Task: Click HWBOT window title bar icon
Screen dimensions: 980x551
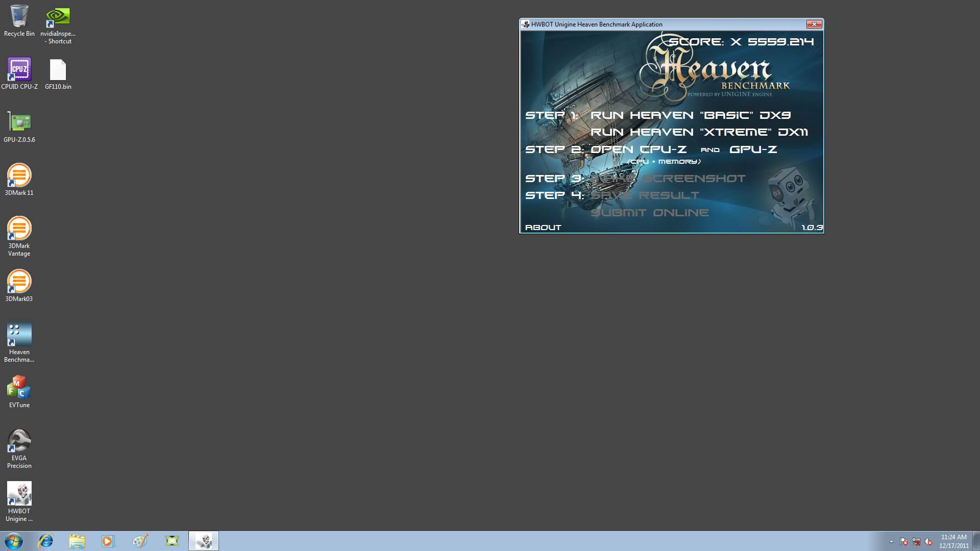Action: pos(526,24)
